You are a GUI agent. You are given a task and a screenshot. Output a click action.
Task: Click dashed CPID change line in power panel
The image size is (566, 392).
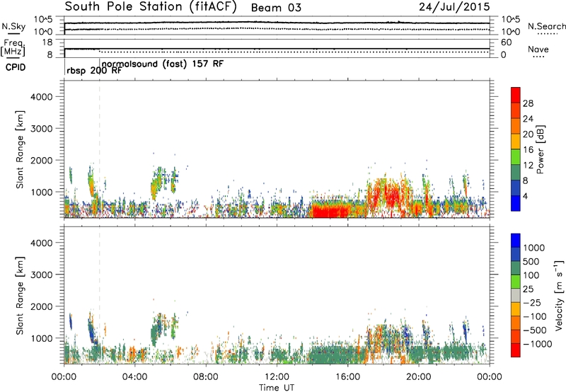tap(100, 149)
